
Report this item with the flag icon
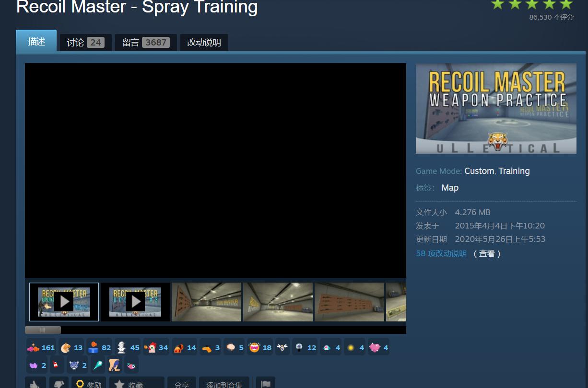point(265,383)
